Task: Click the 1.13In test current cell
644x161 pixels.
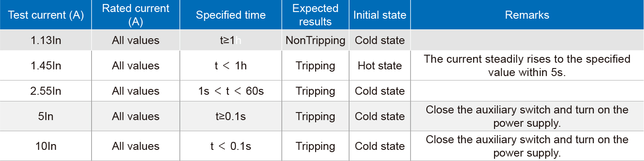Action: (x=46, y=40)
